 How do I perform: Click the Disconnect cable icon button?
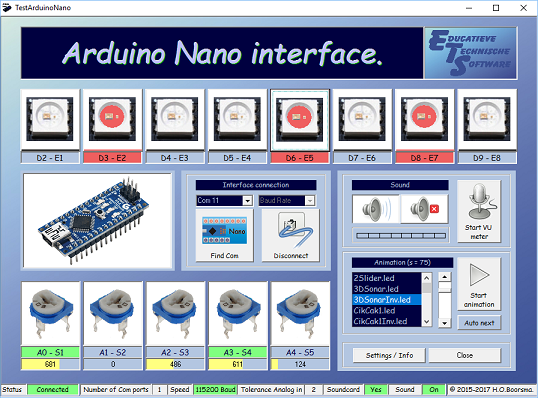pos(291,235)
